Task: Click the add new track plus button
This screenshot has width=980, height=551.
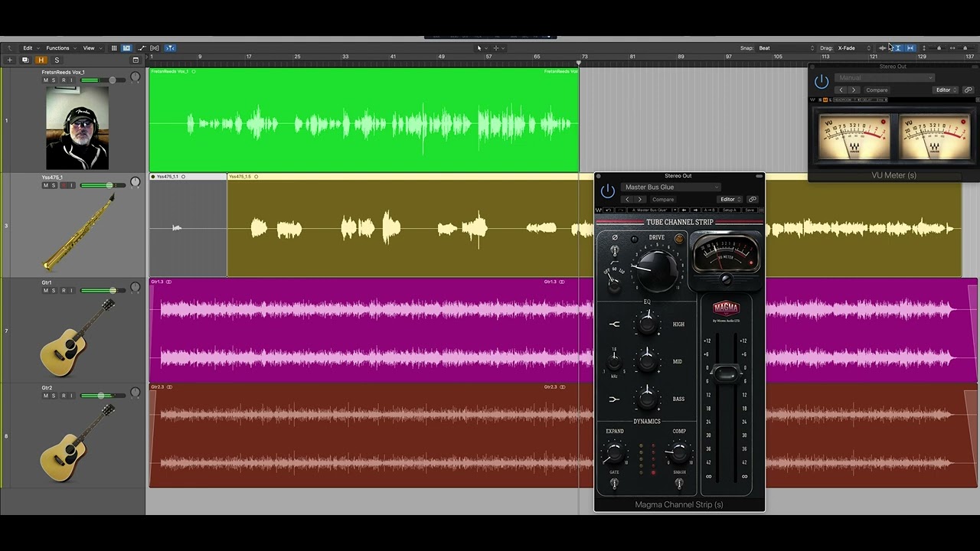Action: 11,60
